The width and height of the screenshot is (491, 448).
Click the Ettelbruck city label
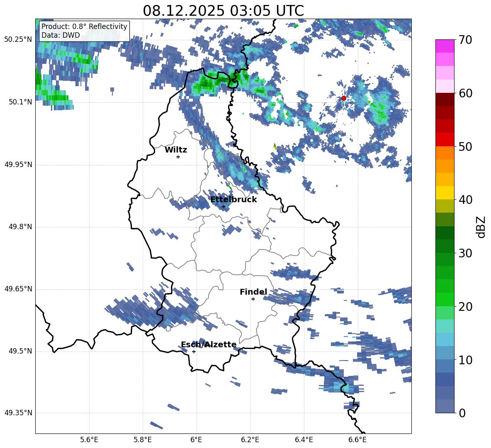click(x=233, y=200)
